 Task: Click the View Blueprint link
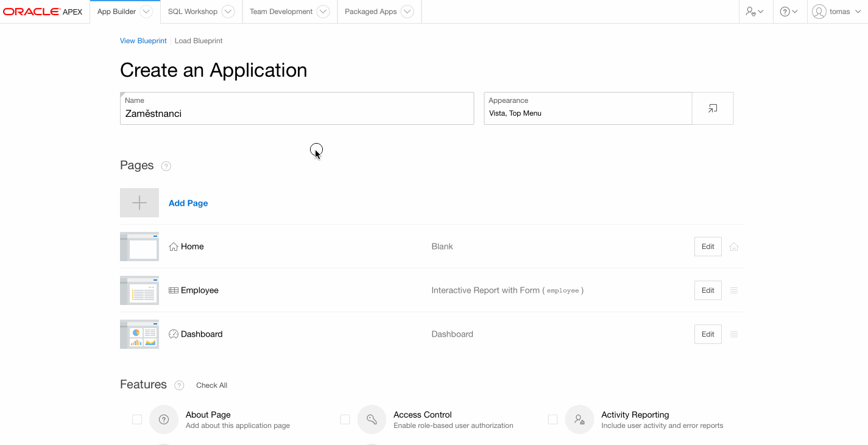[x=143, y=41]
